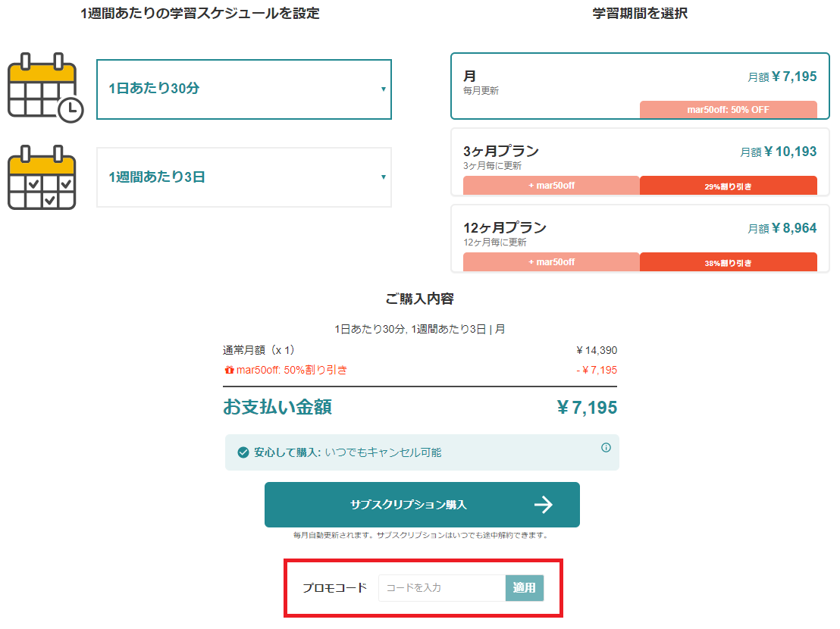Click the -¥7,195 discount amount

(x=596, y=370)
